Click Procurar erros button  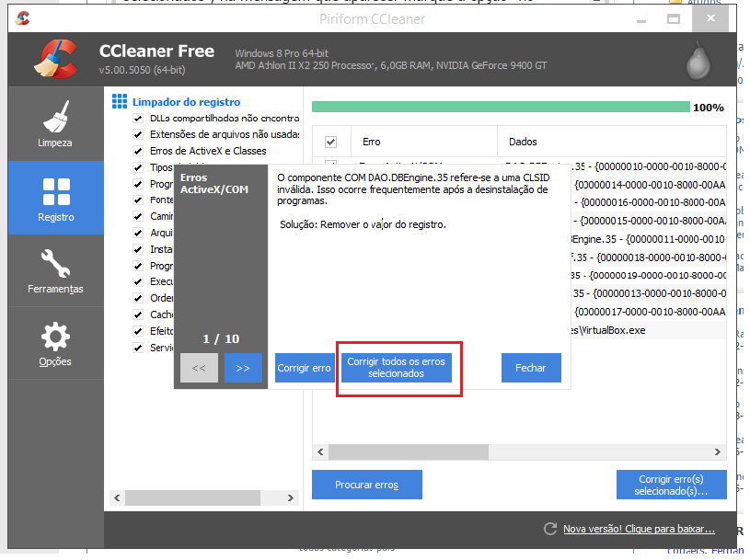(x=367, y=485)
